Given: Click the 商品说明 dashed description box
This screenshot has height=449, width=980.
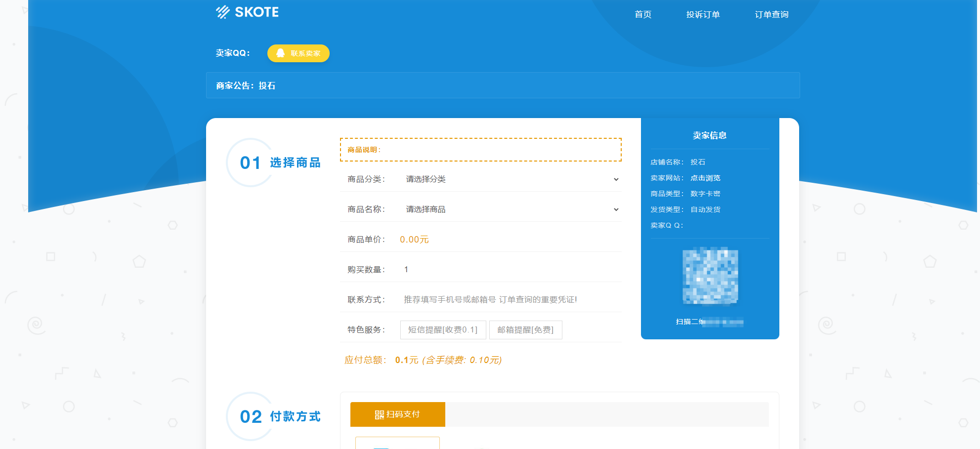Looking at the screenshot, I should point(480,150).
